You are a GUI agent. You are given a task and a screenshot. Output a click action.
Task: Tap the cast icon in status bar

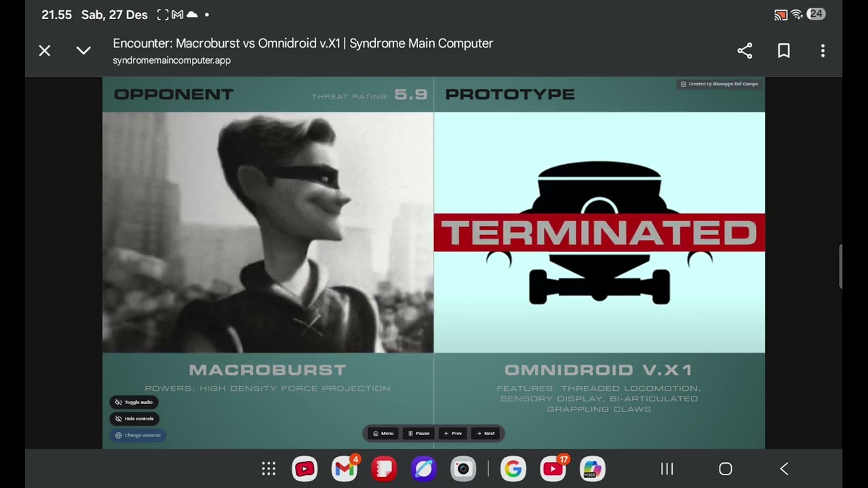tap(781, 15)
